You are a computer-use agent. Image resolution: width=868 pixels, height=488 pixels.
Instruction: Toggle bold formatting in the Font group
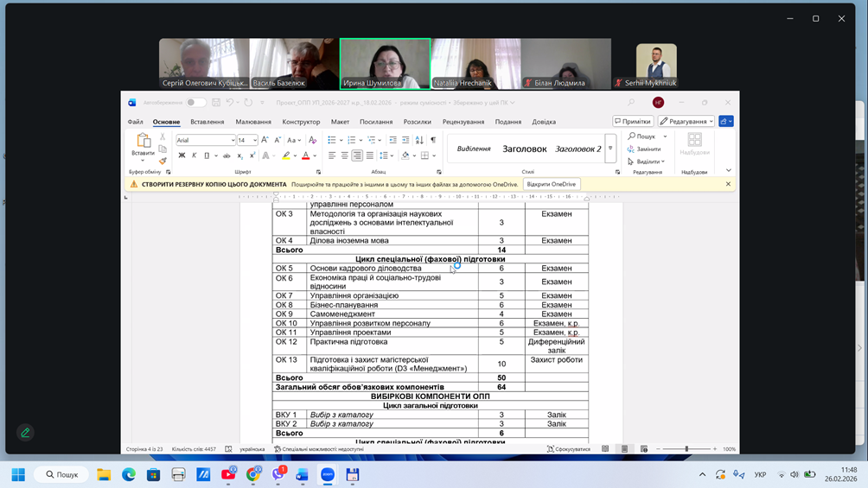pos(182,156)
